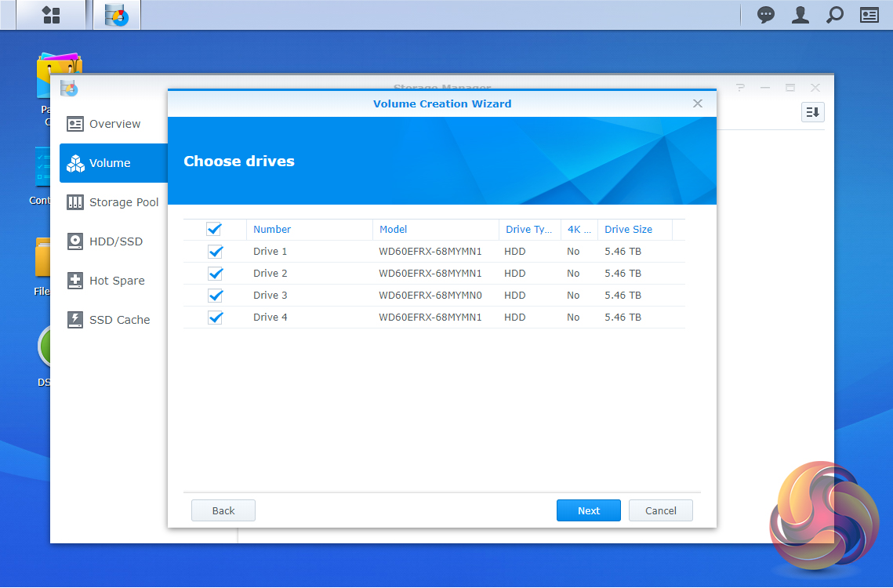Viewport: 893px width, 588px height.
Task: Open the Overview section
Action: (114, 124)
